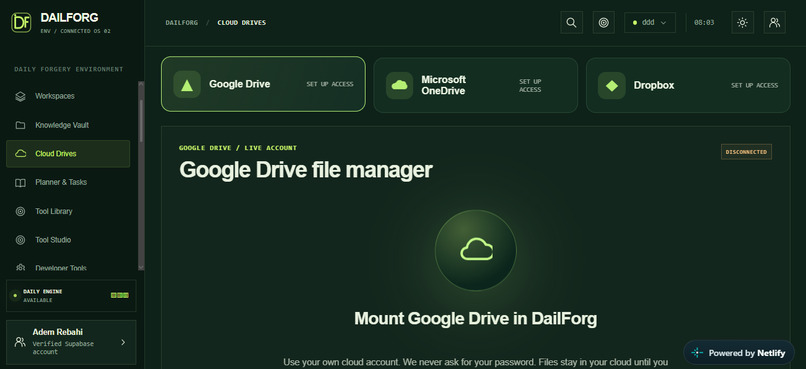The height and width of the screenshot is (369, 806).
Task: Click the target icon next to search
Action: coord(603,23)
